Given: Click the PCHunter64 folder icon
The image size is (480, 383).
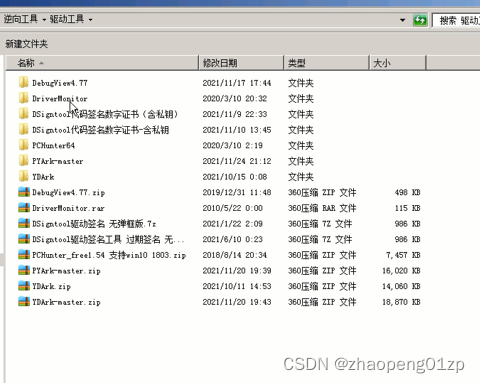Looking at the screenshot, I should coord(23,145).
